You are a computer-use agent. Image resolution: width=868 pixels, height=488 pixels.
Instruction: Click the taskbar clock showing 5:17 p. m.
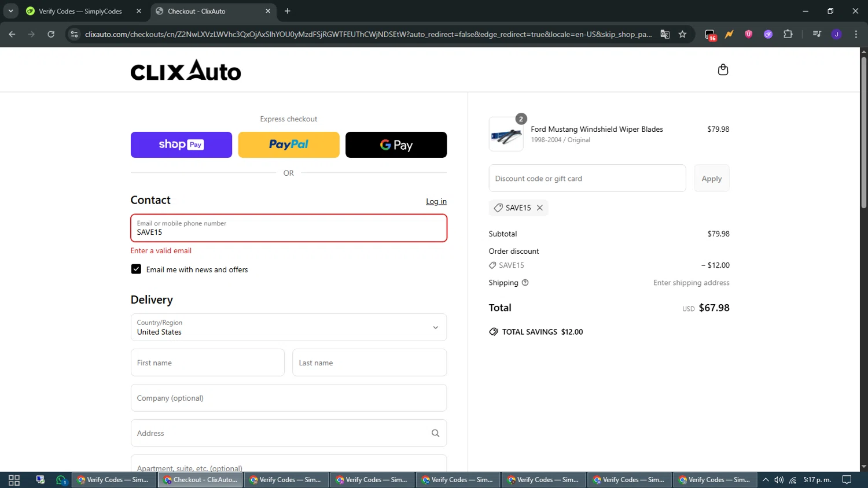817,480
